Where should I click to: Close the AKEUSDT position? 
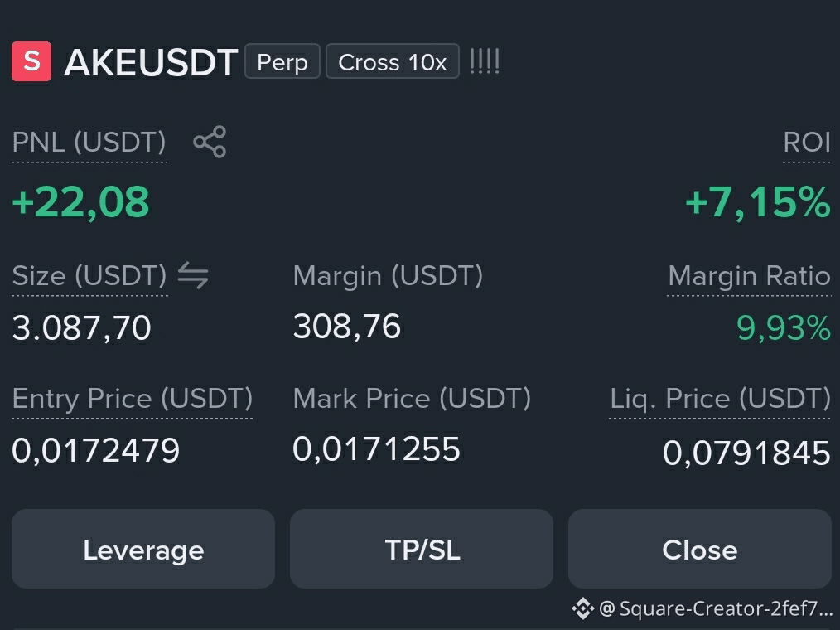(x=700, y=549)
